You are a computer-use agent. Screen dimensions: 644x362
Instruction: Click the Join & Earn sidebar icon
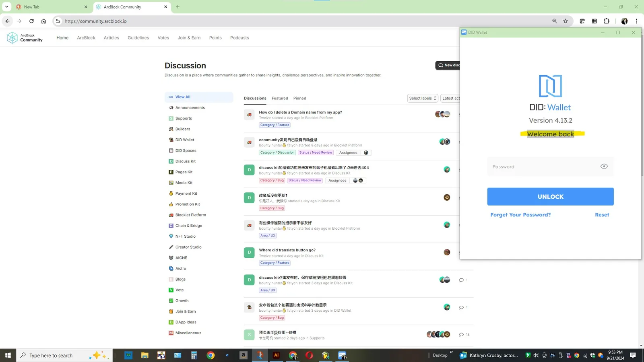tap(171, 312)
